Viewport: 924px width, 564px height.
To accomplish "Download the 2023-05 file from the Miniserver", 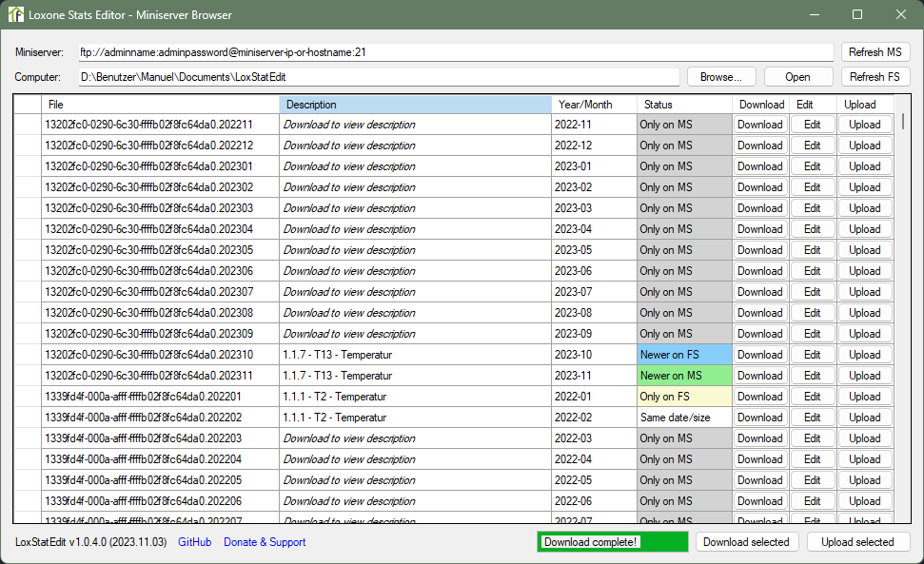I will coord(760,250).
